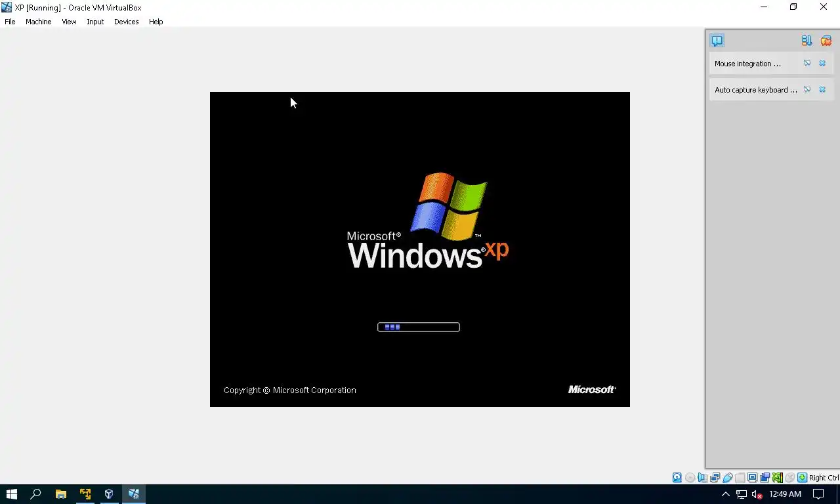Viewport: 840px width, 504px height.
Task: Minimize the VirtualBox XP window
Action: pyautogui.click(x=764, y=7)
